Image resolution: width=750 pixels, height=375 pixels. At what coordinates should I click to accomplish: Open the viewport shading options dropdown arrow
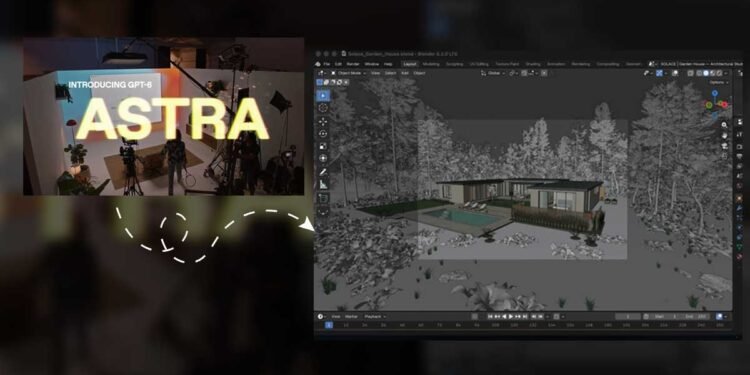(x=726, y=73)
